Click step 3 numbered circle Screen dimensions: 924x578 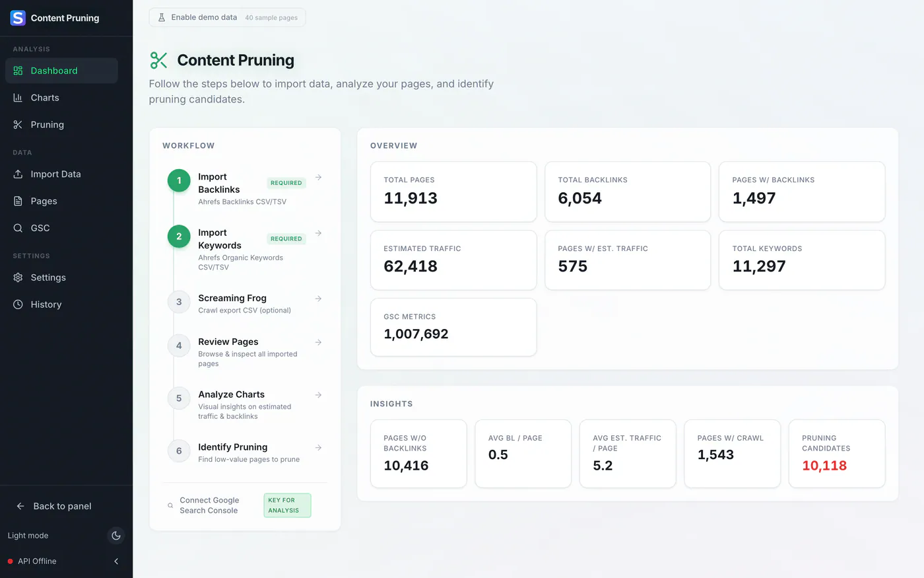(179, 302)
